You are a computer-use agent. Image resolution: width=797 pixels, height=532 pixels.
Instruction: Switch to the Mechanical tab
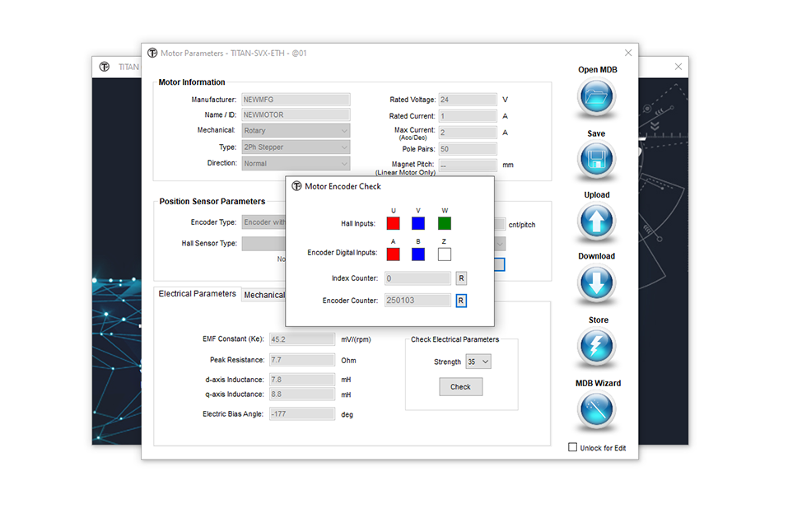(263, 295)
